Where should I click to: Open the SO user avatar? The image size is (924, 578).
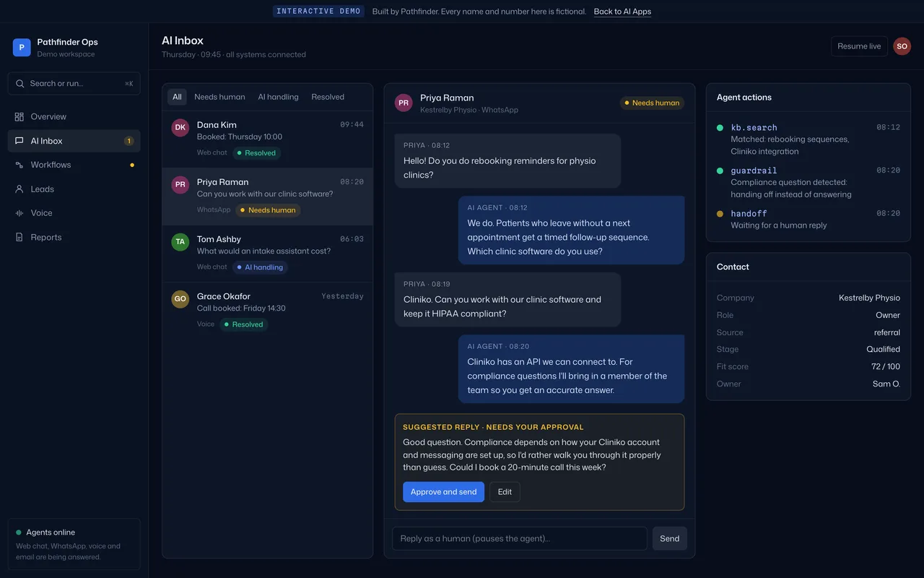(x=902, y=46)
